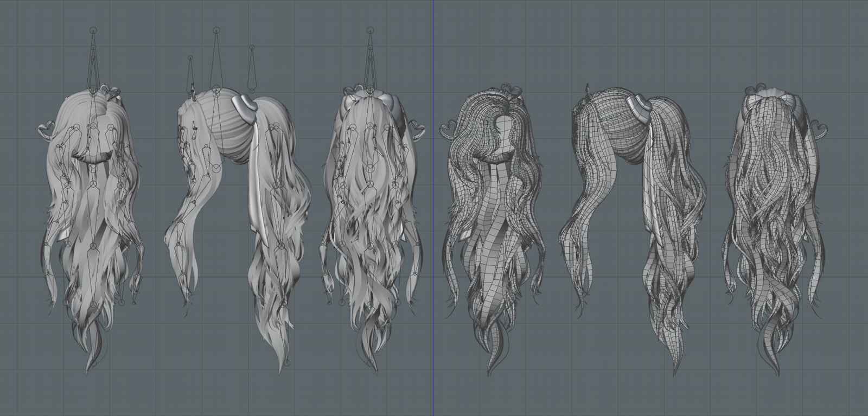Select shortest left bone tip in rigged side view

190,57
